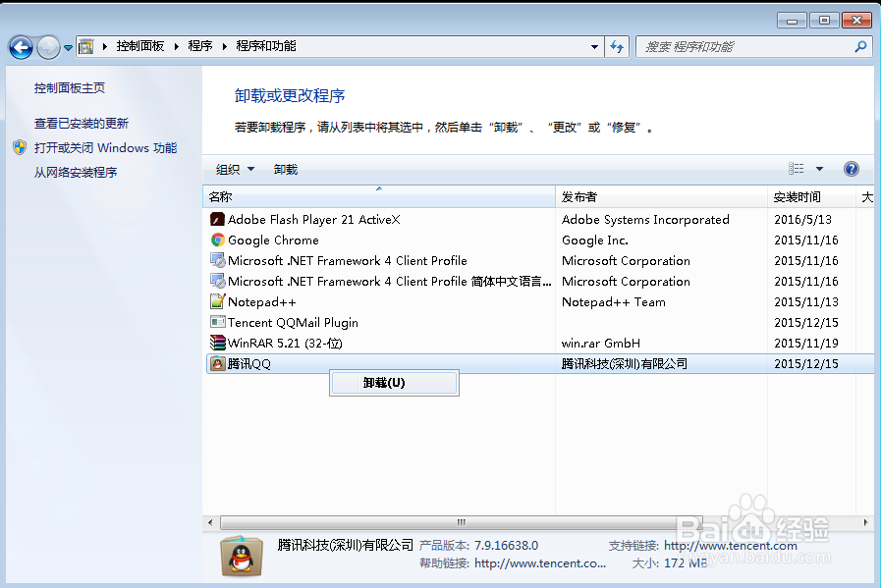Open 从网络安装程序 link

coord(76,173)
